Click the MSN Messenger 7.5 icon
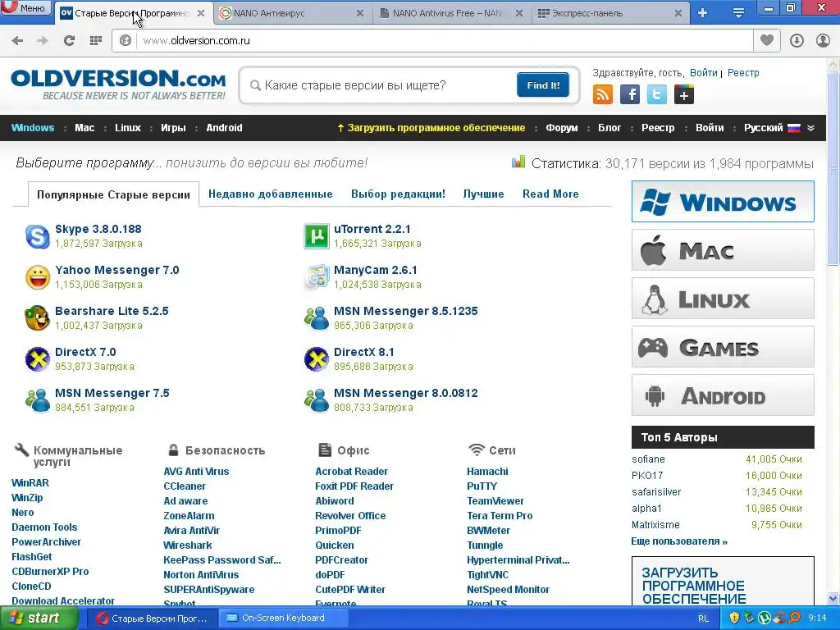The width and height of the screenshot is (840, 630). 38,400
